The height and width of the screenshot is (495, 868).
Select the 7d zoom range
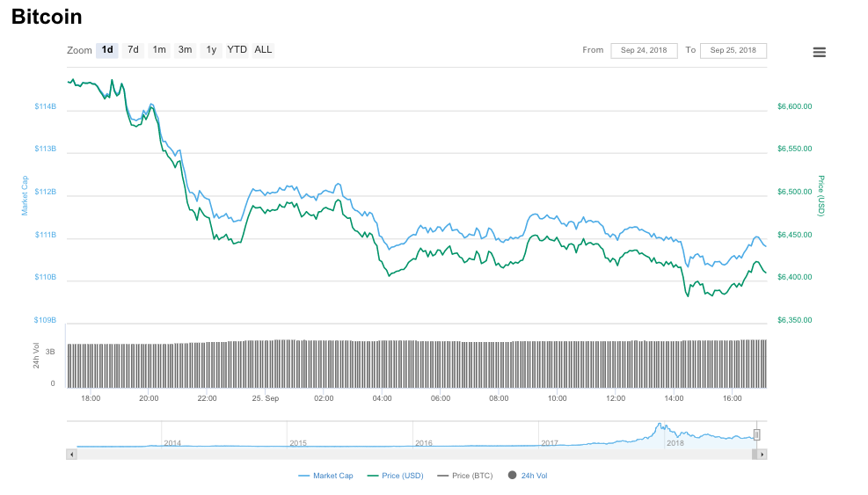tap(133, 50)
